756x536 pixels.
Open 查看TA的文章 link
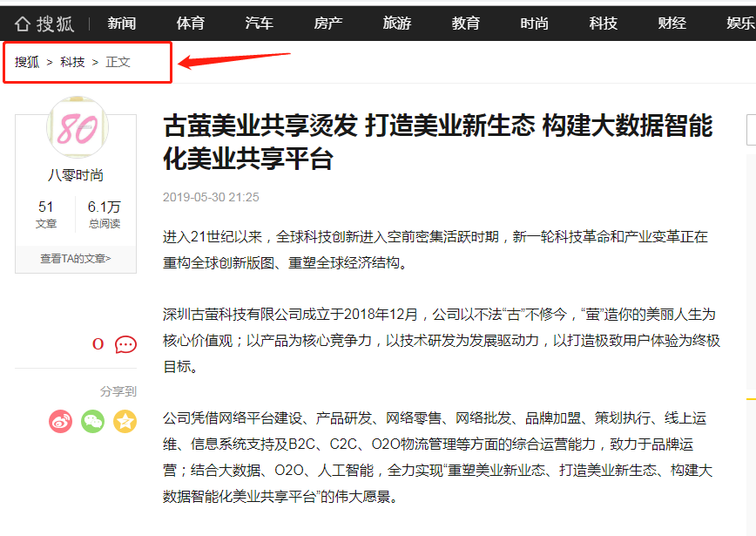[76, 259]
